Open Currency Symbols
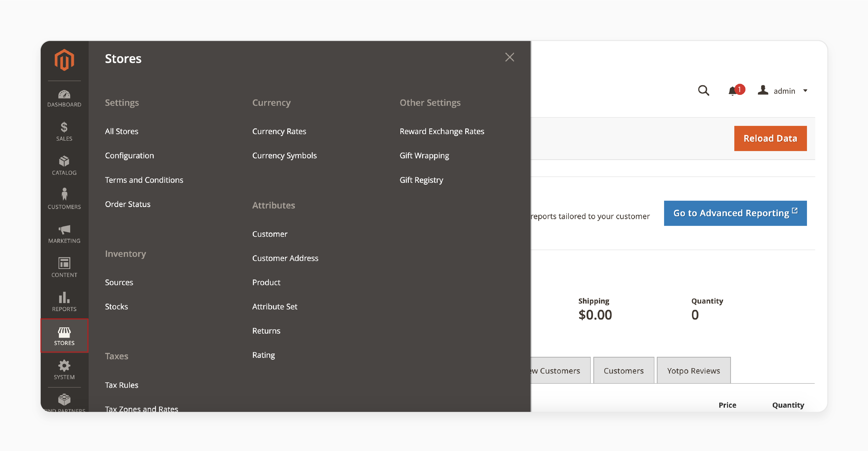868x451 pixels. coord(284,156)
